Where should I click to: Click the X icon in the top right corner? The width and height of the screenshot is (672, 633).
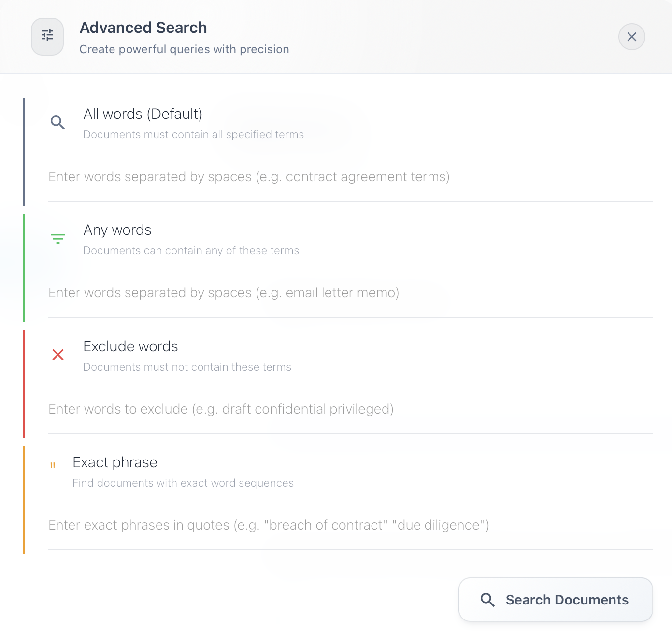pos(631,36)
